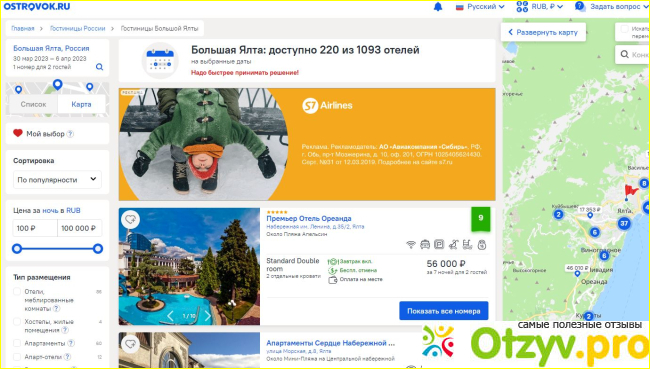Click the search magnifier beside guest details
650x369 pixels.
pyautogui.click(x=99, y=67)
